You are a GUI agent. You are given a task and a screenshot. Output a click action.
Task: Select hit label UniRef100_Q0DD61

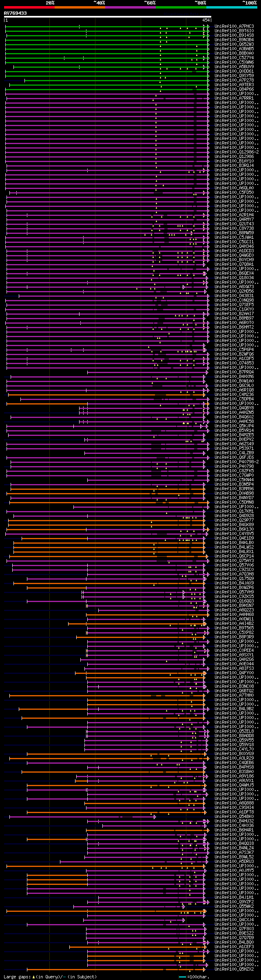pyautogui.click(x=234, y=71)
